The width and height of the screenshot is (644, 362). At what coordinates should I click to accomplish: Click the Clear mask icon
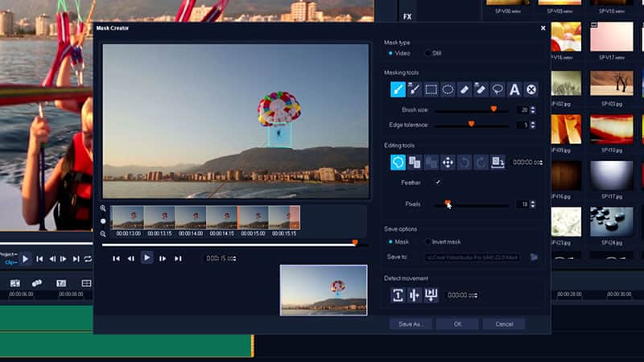point(531,89)
